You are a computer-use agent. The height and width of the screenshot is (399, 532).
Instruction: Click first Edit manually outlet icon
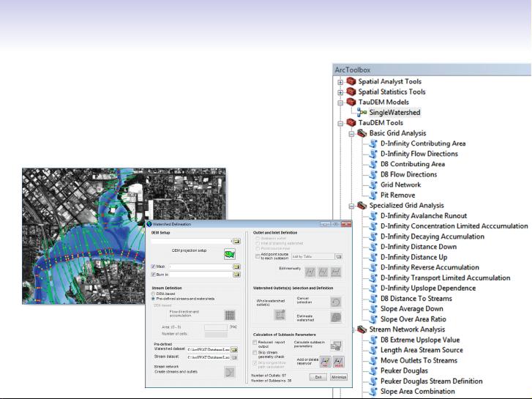310,272
